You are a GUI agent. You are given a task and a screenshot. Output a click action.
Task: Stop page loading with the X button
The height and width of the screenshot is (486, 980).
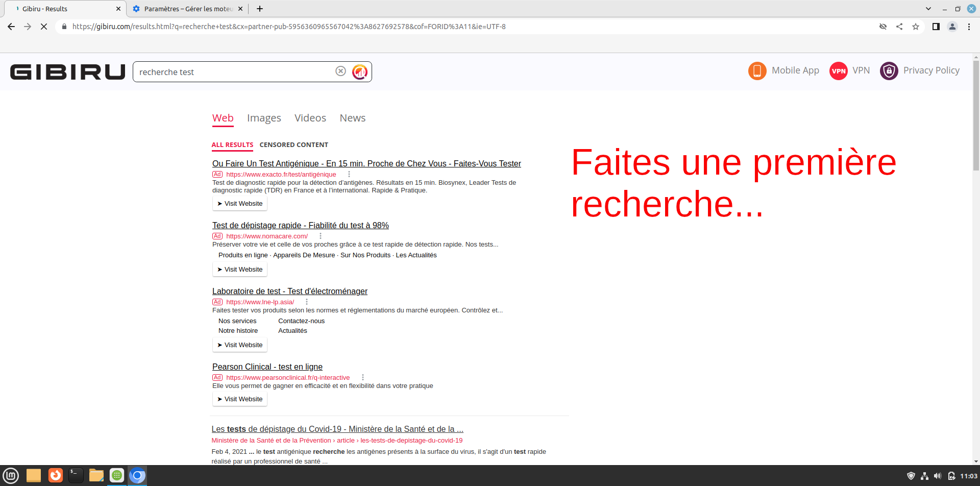[x=44, y=27]
